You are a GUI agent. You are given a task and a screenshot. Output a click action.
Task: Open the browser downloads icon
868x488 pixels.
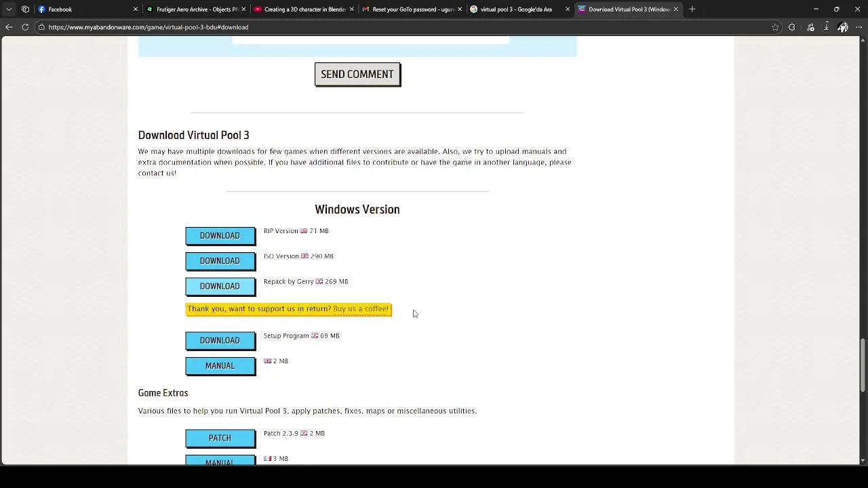pos(827,27)
